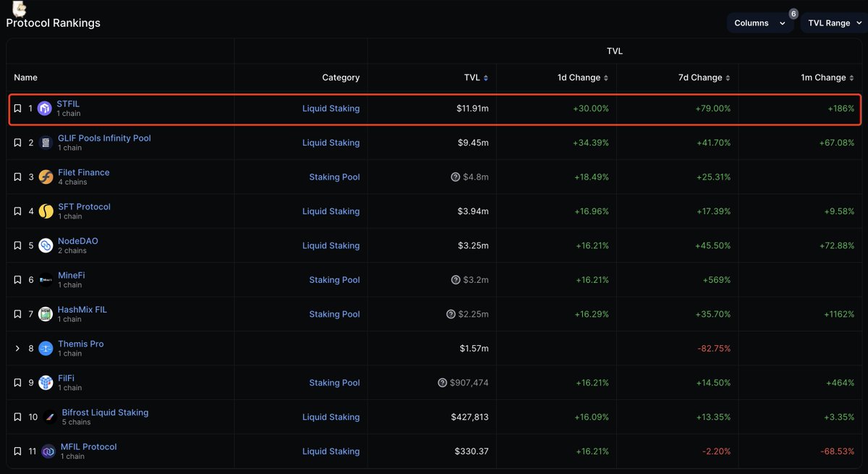Open the Filet Finance link

click(x=84, y=172)
